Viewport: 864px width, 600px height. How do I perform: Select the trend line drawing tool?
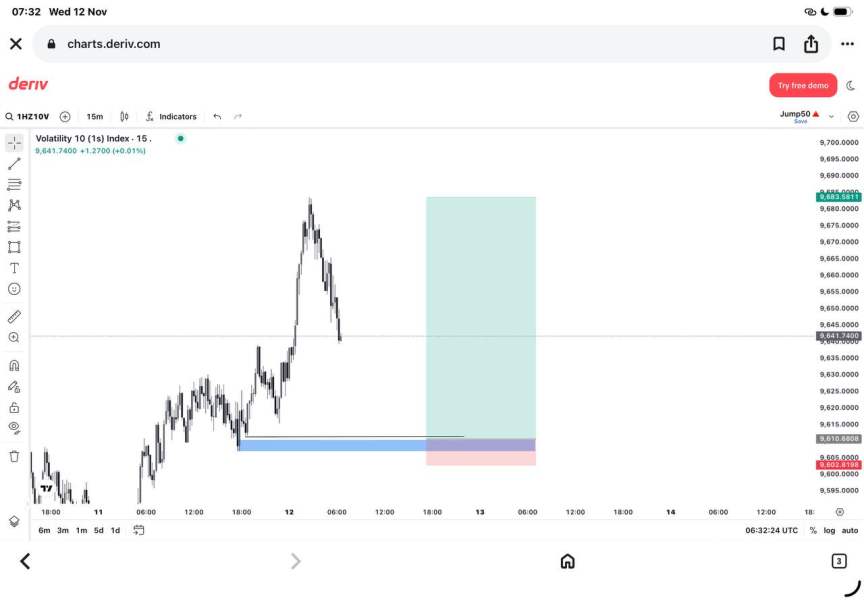click(14, 163)
